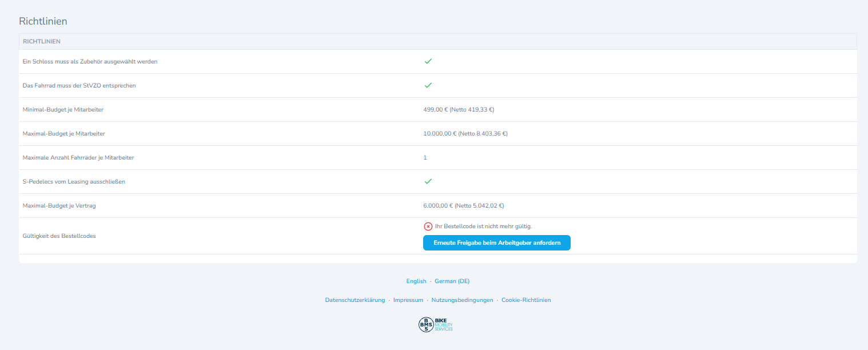Switch language to German (DE)
This screenshot has height=350, width=868.
[x=452, y=281]
